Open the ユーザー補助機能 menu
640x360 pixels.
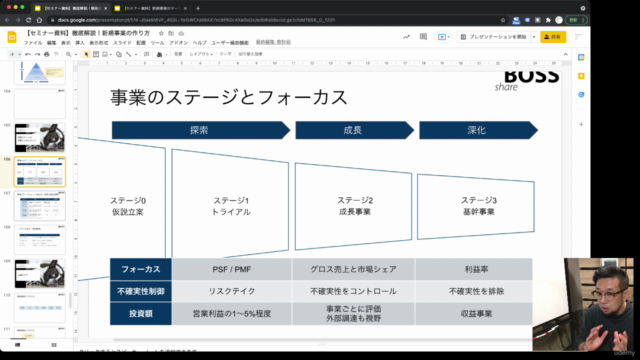click(x=230, y=43)
